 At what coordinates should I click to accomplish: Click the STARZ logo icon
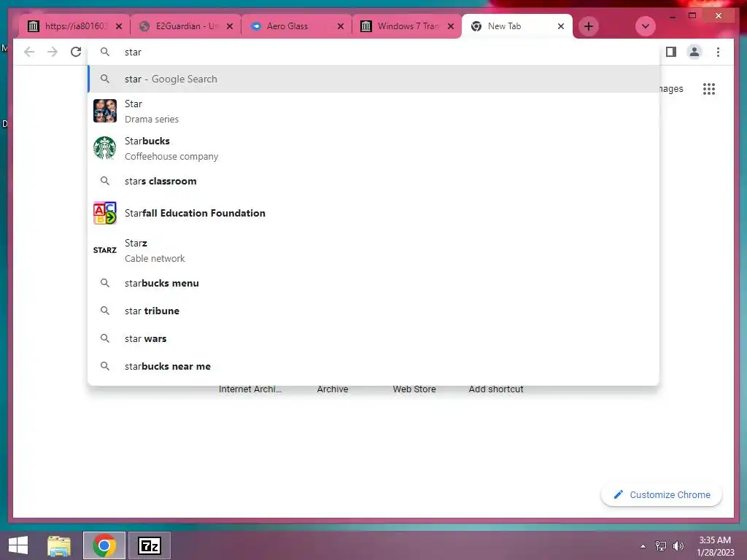pyautogui.click(x=105, y=250)
